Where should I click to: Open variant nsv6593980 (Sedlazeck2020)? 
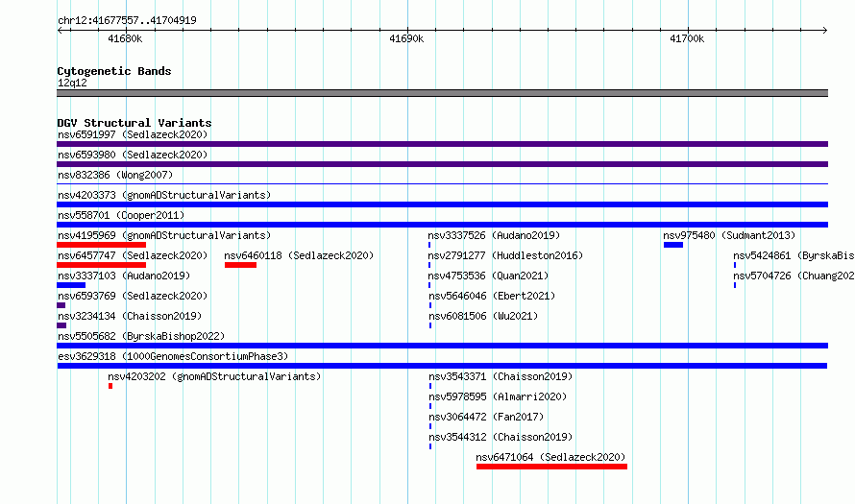133,155
